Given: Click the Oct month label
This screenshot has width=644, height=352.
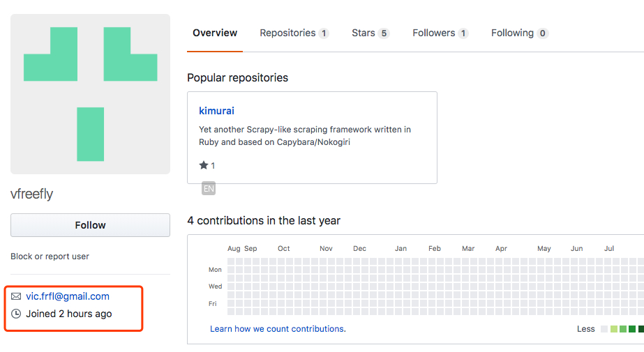Looking at the screenshot, I should tap(283, 249).
